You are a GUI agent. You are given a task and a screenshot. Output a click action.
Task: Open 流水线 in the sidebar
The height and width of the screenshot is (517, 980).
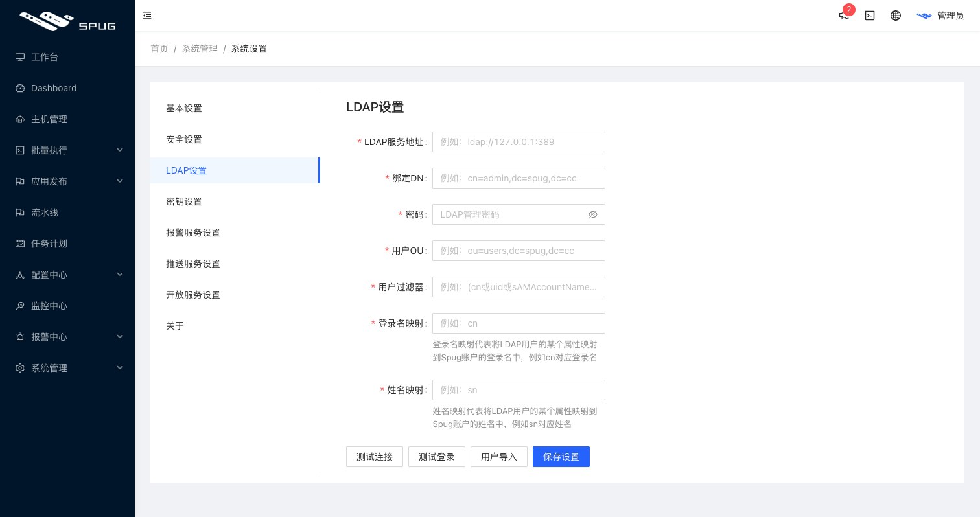[67, 213]
